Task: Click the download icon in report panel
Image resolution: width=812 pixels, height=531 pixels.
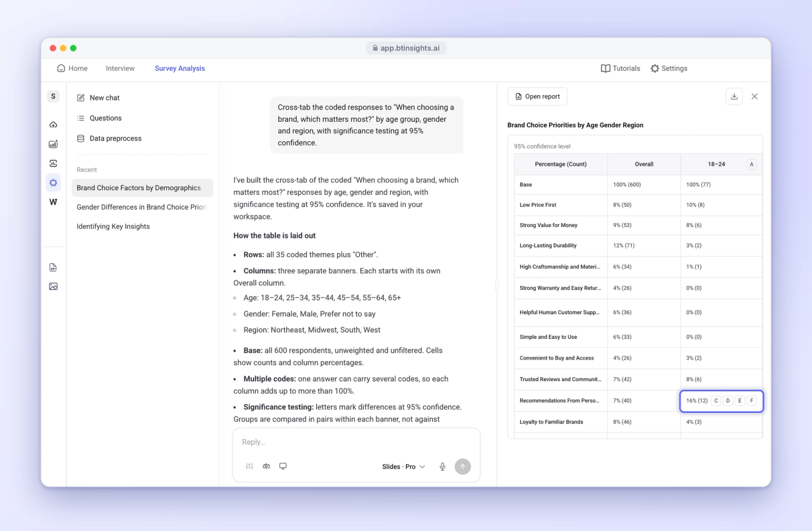Action: pyautogui.click(x=734, y=96)
